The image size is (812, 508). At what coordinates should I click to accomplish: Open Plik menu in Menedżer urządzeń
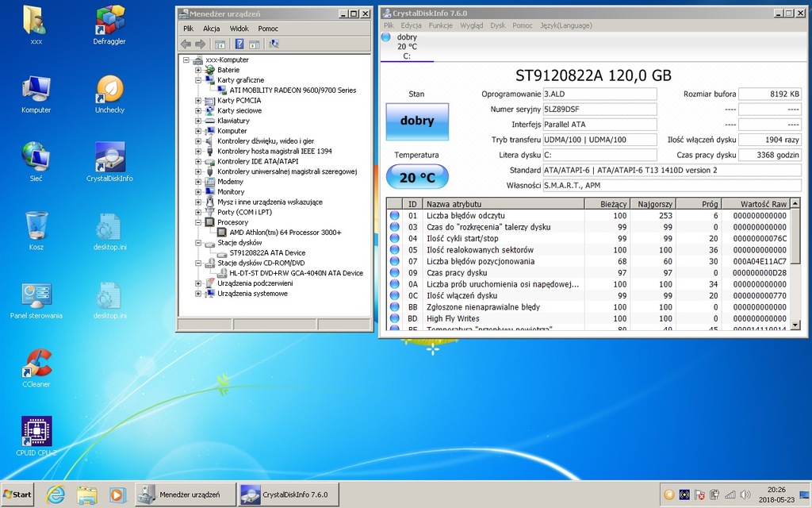click(189, 29)
